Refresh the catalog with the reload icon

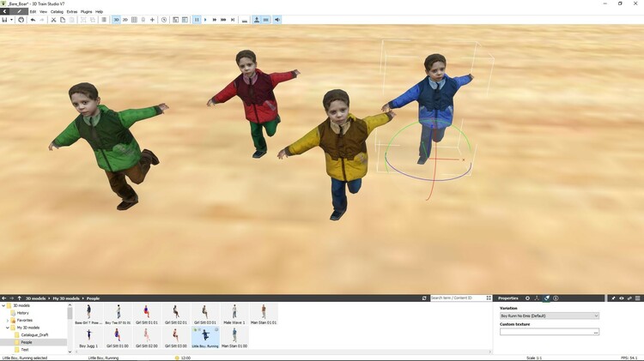(x=424, y=298)
